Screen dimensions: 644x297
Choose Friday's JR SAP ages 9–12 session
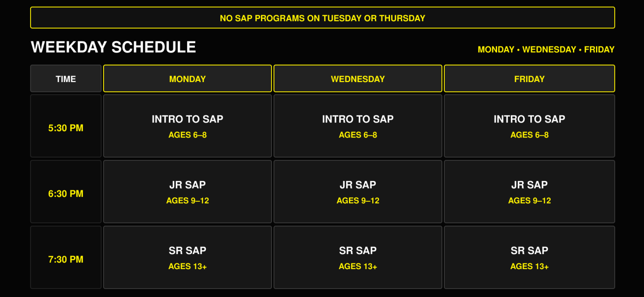pos(529,192)
